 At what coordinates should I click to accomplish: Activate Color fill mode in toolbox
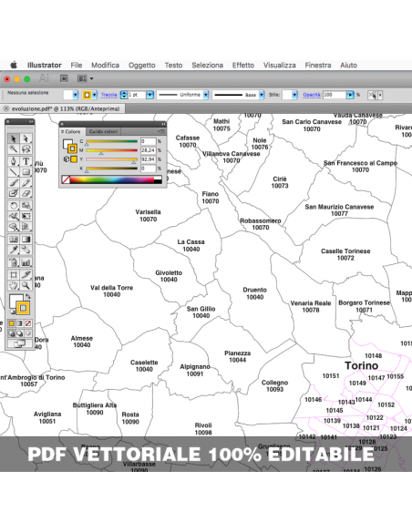pyautogui.click(x=12, y=323)
